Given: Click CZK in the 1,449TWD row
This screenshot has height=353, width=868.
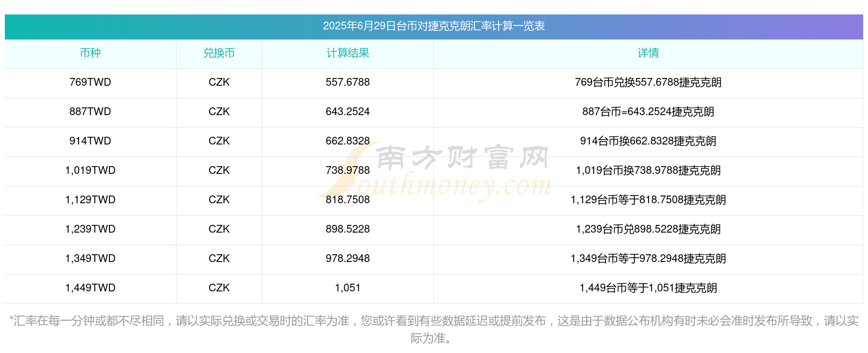Looking at the screenshot, I should click(219, 288).
